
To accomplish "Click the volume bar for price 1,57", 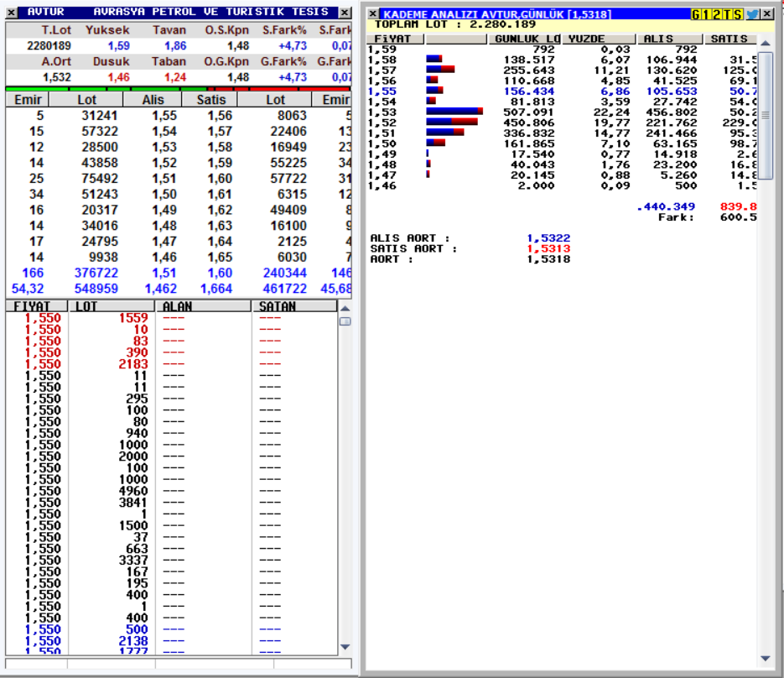I will pyautogui.click(x=440, y=69).
